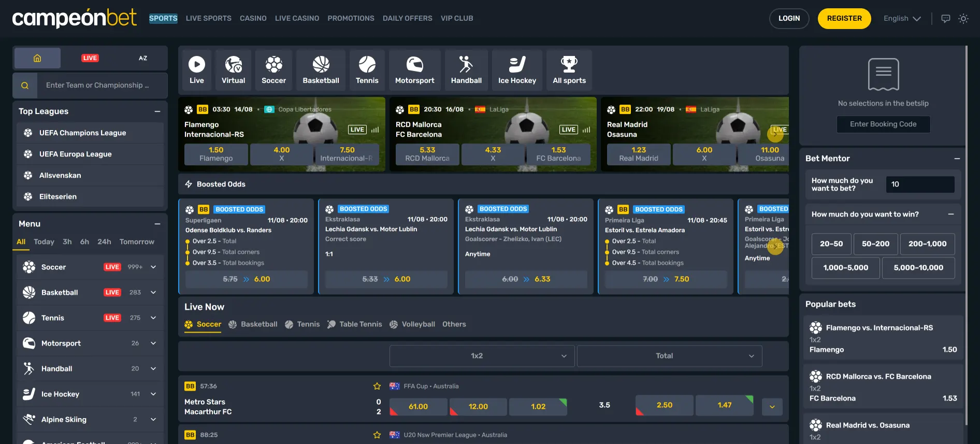The height and width of the screenshot is (444, 980).
Task: Expand the Motorsport menu row chevron
Action: (153, 343)
